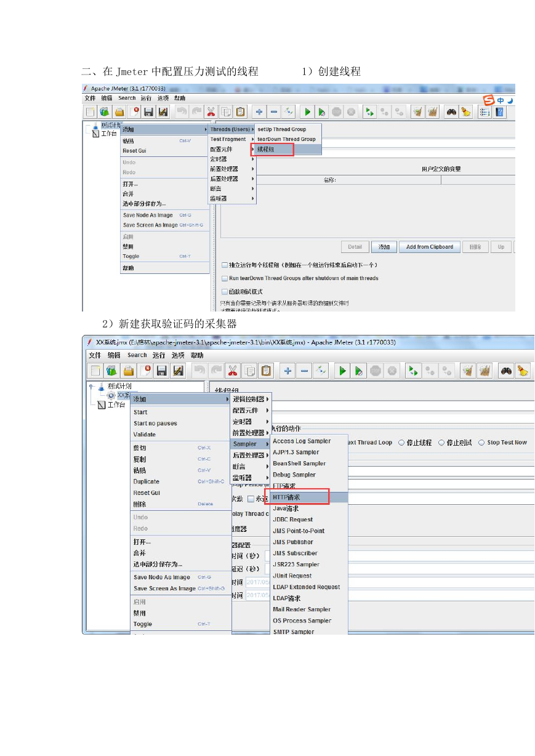535x756 pixels.
Task: Choose Duplicate in lower context menu
Action: click(180, 481)
